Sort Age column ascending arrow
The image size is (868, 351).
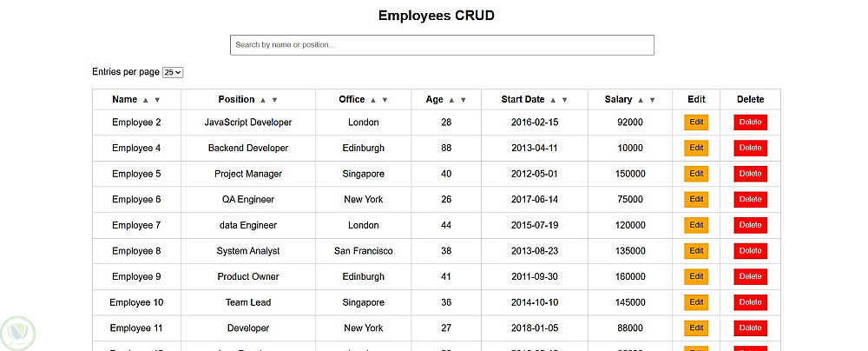(451, 100)
